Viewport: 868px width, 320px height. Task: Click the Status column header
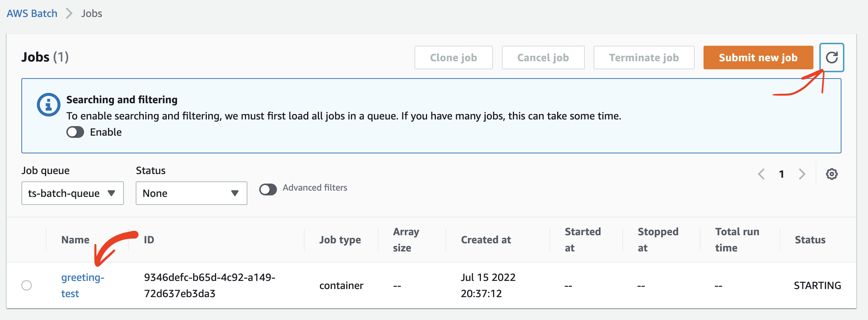(810, 240)
